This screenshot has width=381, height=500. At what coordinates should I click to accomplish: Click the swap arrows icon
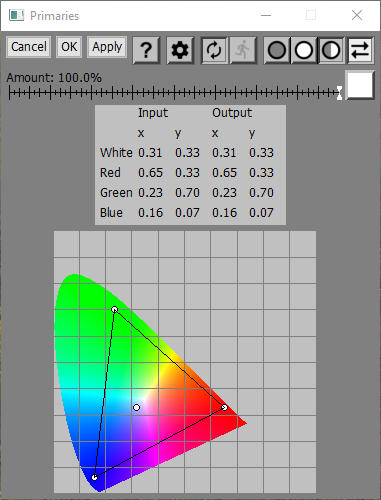[x=360, y=50]
